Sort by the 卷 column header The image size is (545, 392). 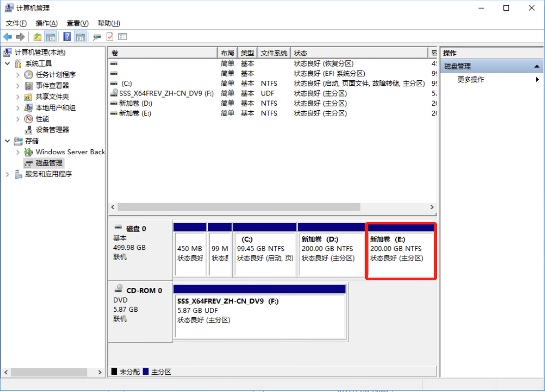[x=163, y=53]
